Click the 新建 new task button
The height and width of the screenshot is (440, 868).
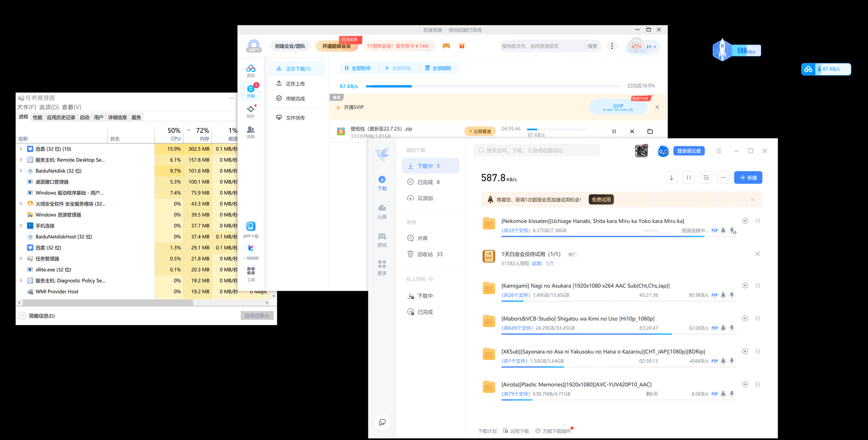coord(748,178)
